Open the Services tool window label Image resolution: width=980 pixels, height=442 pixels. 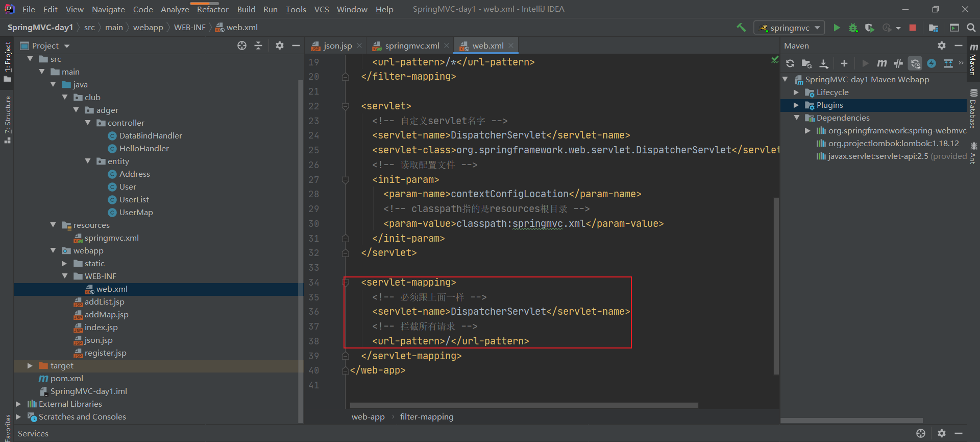point(33,433)
